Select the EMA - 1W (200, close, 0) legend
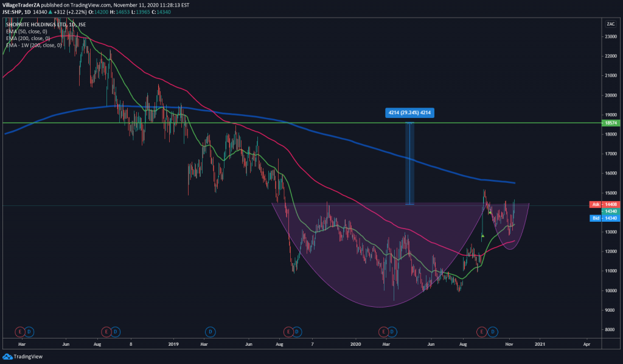 (35, 44)
